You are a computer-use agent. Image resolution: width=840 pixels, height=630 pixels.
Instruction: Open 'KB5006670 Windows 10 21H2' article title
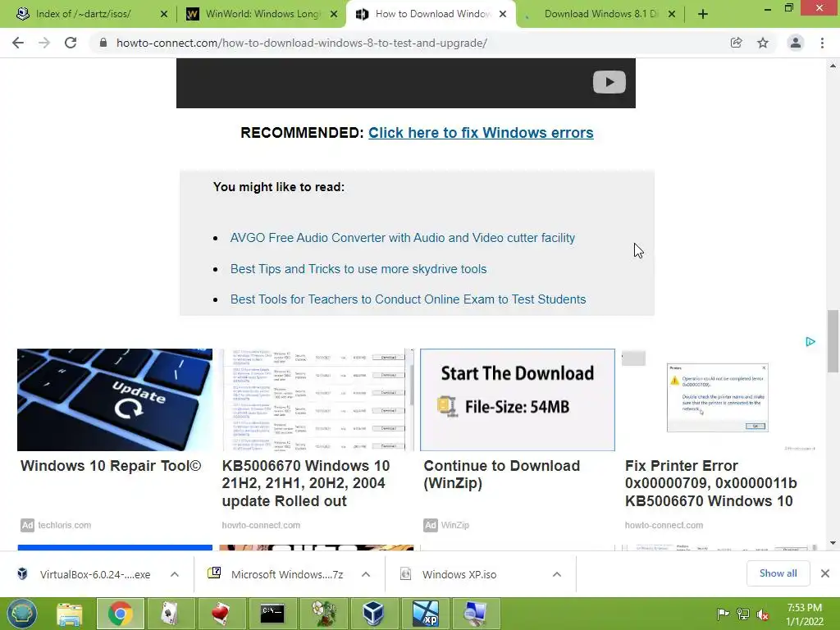tap(306, 483)
